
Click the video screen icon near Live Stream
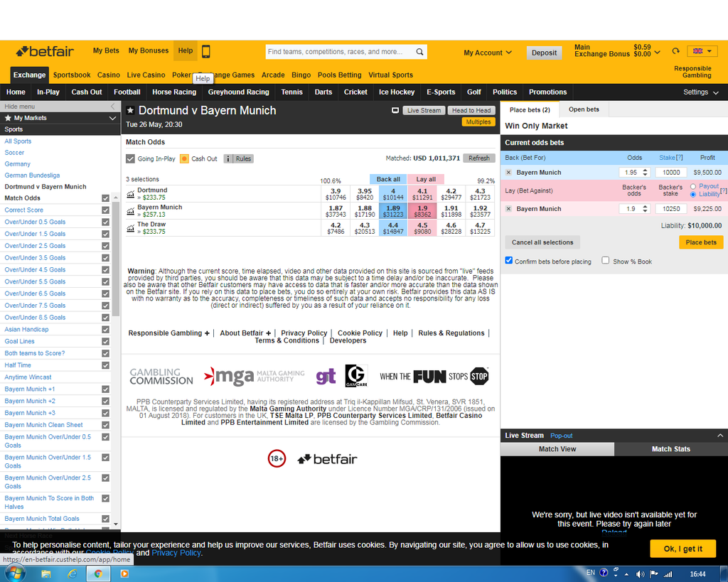[395, 110]
